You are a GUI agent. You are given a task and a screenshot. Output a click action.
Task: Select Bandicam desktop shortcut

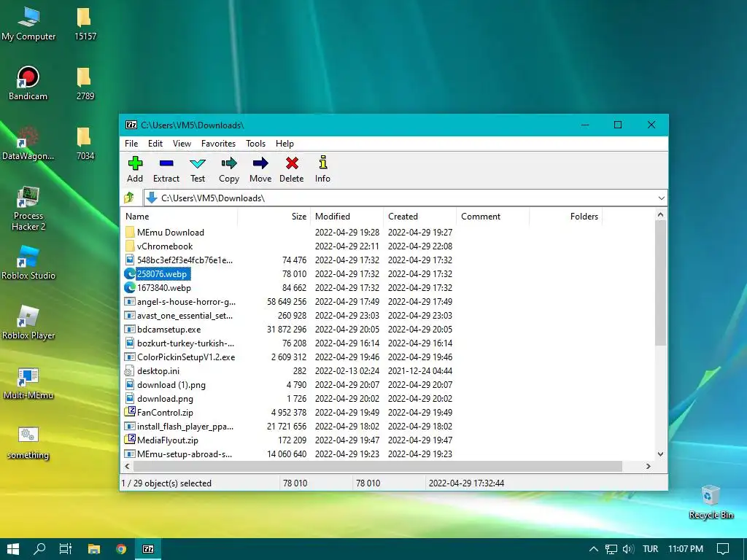pyautogui.click(x=28, y=83)
